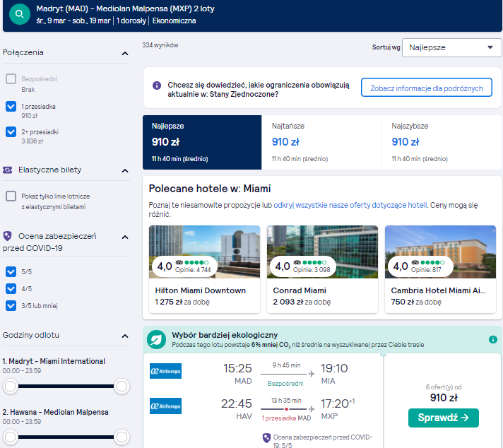Click the green leaf eco-choice icon

(x=157, y=340)
